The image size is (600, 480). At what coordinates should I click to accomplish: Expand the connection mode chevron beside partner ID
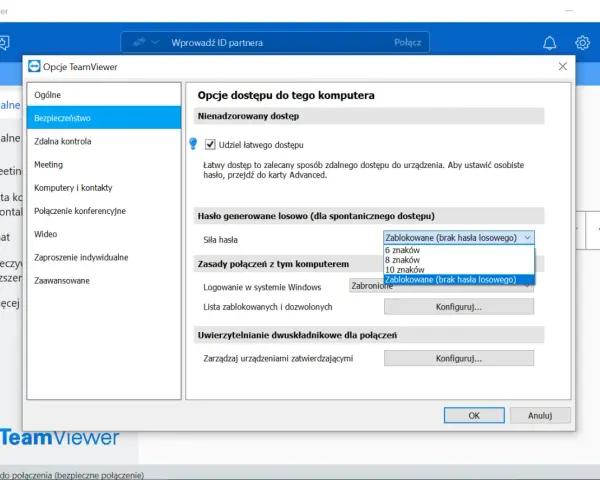point(155,42)
